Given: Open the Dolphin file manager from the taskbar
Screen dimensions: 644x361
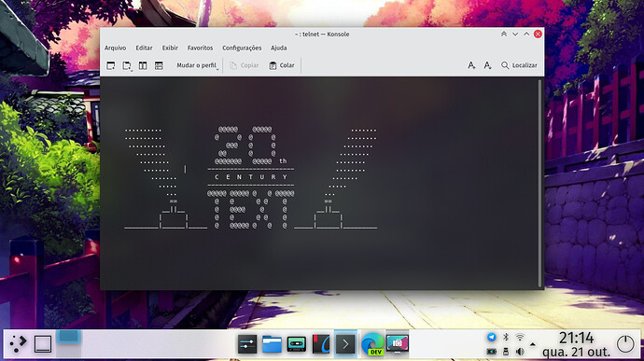Looking at the screenshot, I should point(272,344).
